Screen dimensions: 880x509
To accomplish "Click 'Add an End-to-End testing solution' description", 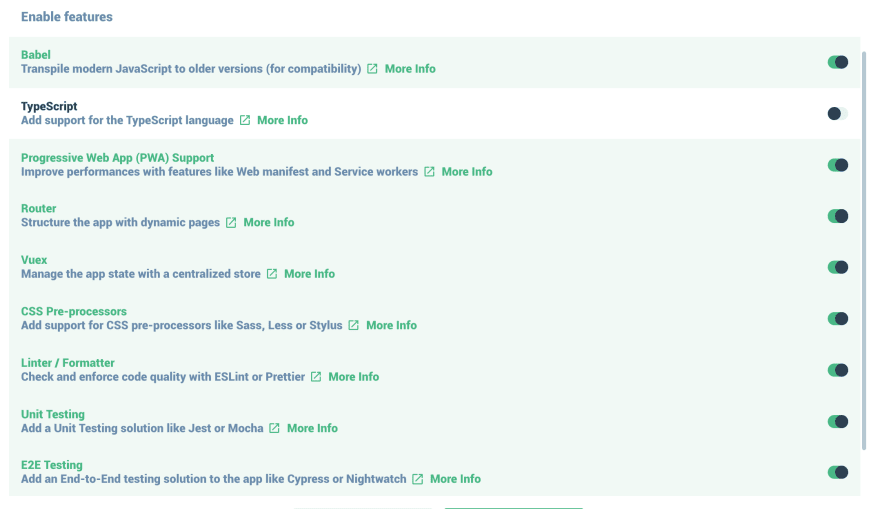I will (x=213, y=479).
